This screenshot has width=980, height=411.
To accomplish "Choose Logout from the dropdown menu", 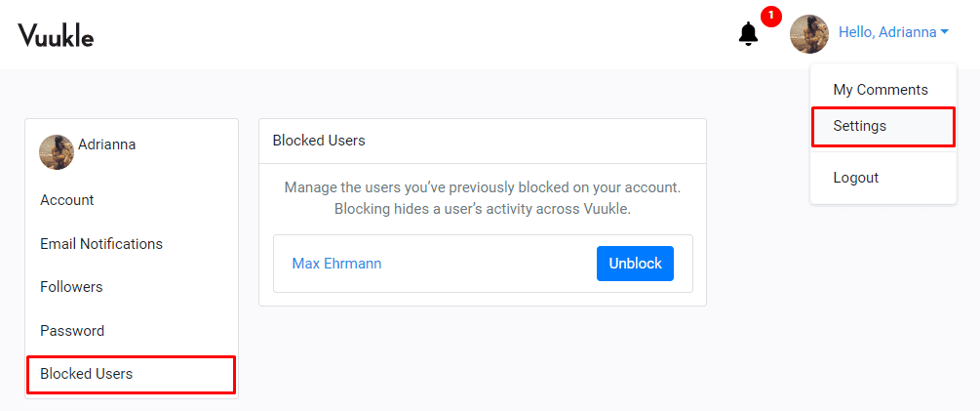I will click(x=855, y=178).
